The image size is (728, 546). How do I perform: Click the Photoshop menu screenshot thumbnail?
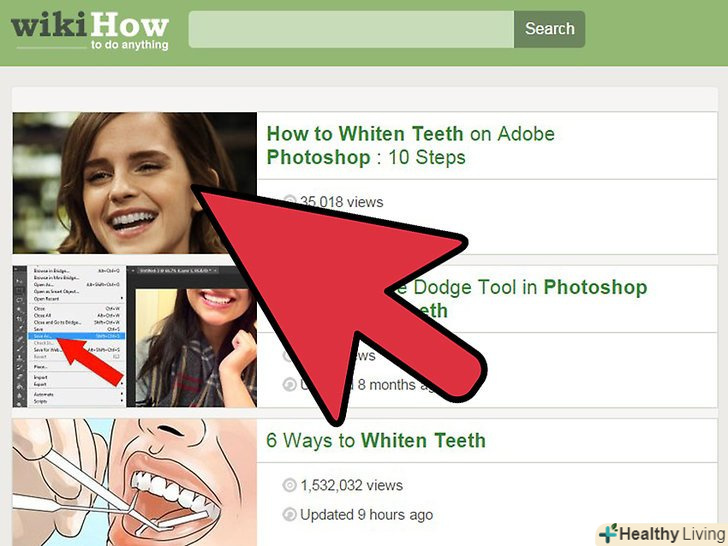134,337
